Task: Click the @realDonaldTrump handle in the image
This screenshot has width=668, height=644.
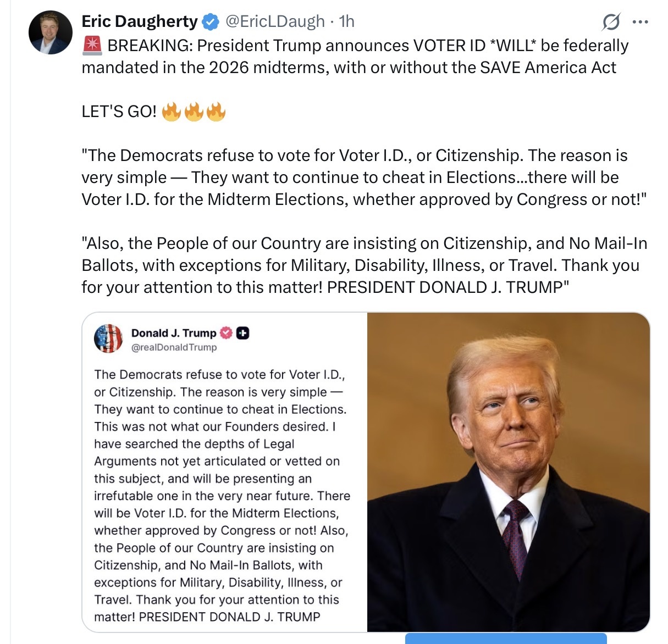Action: point(174,347)
